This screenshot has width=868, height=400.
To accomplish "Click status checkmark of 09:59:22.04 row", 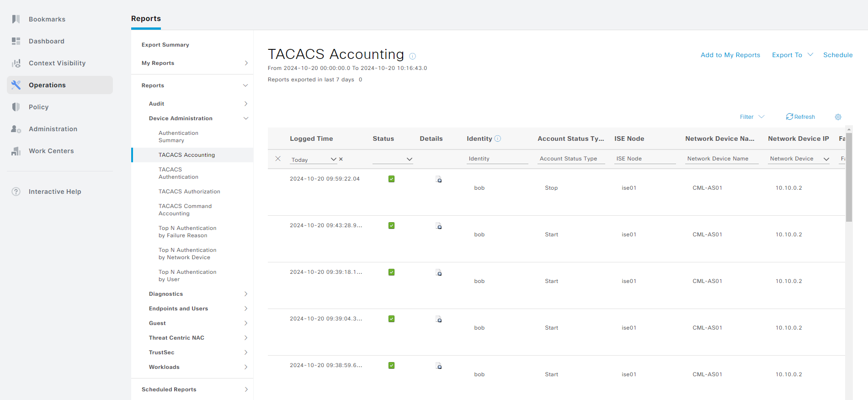I will tap(391, 179).
